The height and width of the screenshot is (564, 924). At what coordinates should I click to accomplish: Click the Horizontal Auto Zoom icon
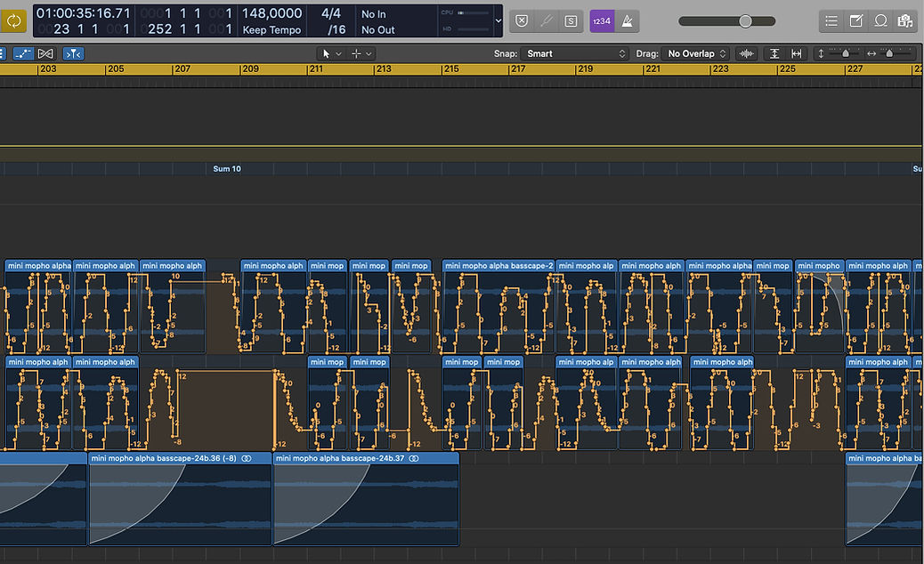click(796, 53)
